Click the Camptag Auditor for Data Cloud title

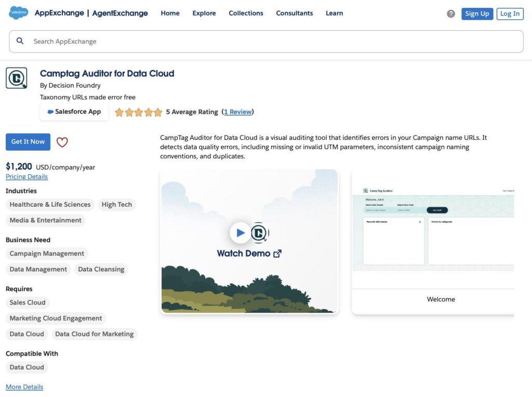click(x=107, y=74)
